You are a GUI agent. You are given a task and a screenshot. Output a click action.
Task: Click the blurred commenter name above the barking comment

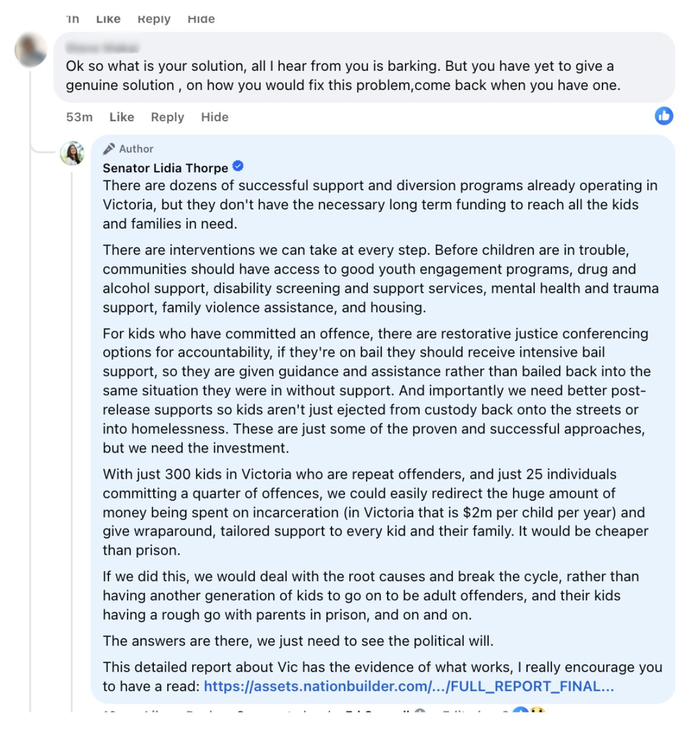point(102,48)
